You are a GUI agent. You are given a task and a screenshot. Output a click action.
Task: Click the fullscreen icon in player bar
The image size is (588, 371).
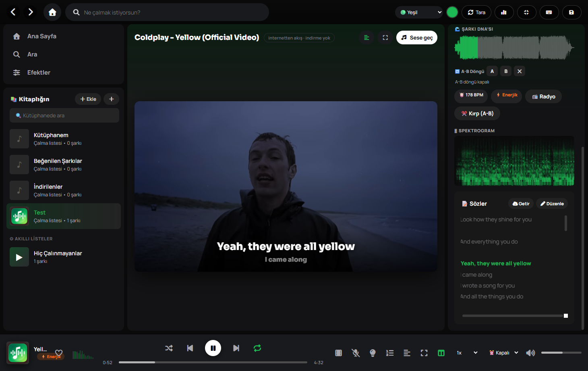pyautogui.click(x=424, y=353)
